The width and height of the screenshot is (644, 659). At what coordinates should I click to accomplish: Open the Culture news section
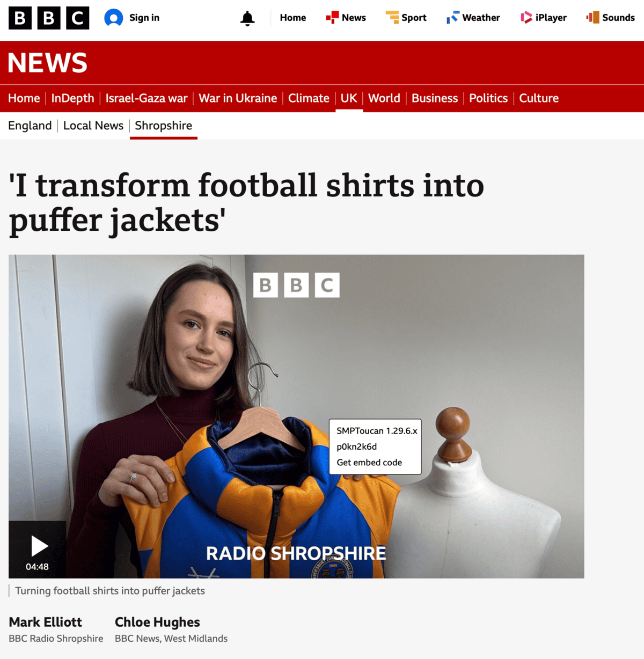[539, 98]
